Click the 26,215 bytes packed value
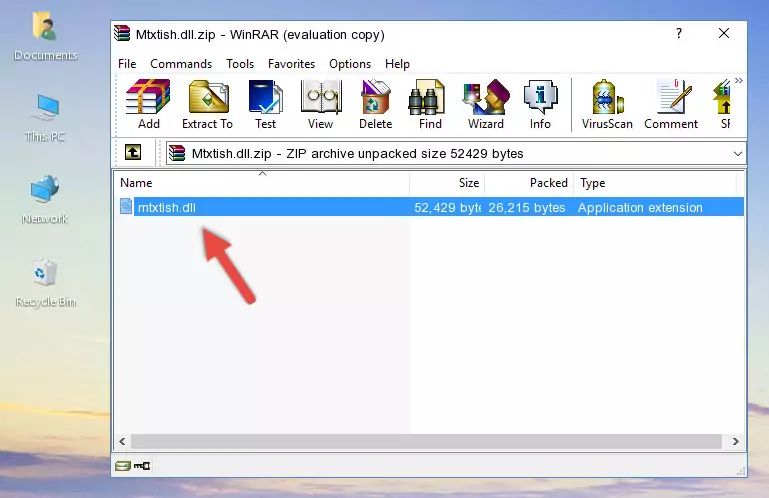Viewport: 769px width, 498px height. click(527, 208)
